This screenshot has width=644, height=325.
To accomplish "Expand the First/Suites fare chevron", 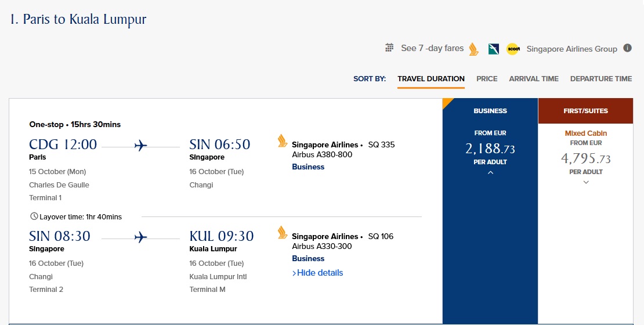I will click(586, 182).
